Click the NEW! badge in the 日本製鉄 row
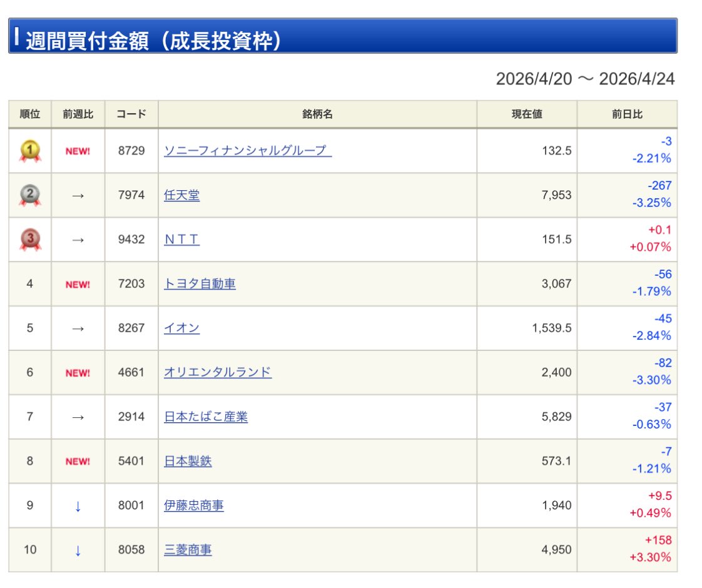Screen dimensions: 702x588 point(78,462)
